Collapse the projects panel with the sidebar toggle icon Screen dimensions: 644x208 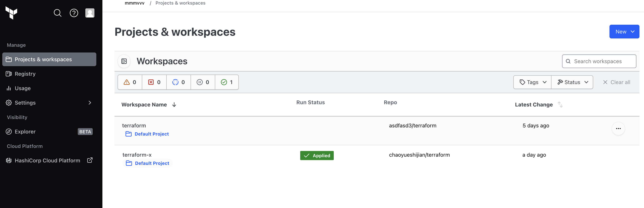[x=124, y=61]
